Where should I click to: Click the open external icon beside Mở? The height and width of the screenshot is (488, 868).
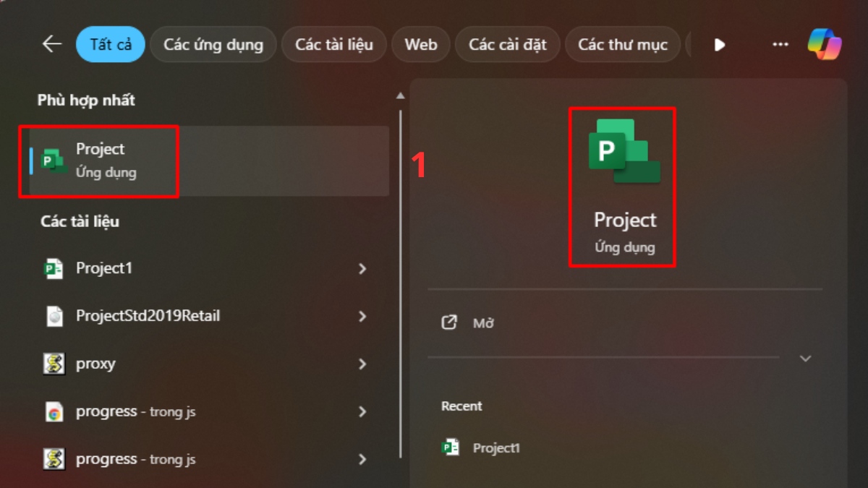[x=449, y=322]
